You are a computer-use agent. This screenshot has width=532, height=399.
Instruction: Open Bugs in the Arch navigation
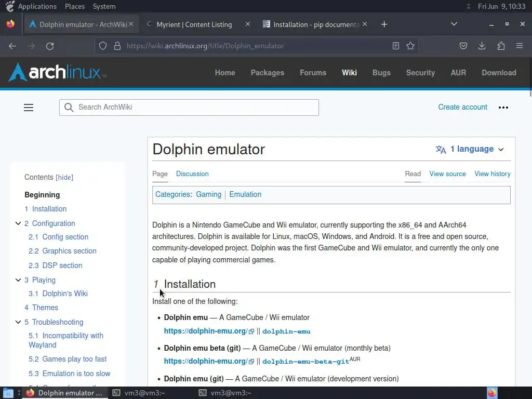pyautogui.click(x=381, y=73)
